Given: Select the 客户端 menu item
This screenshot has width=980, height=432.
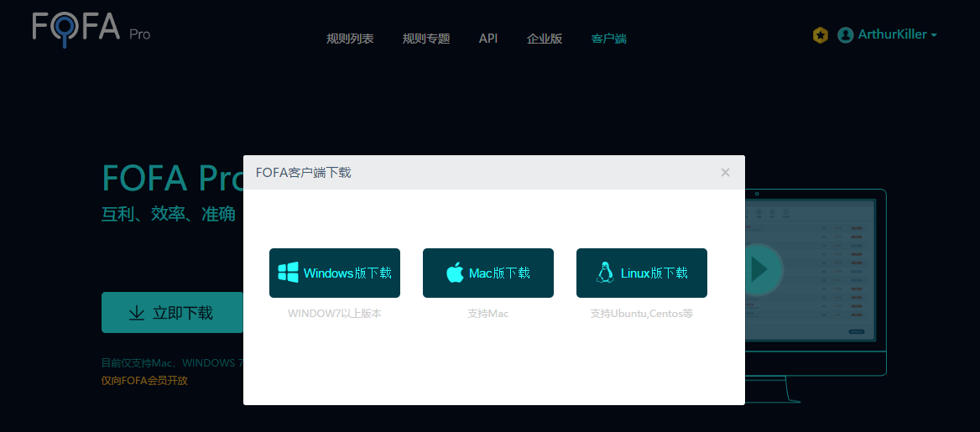Looking at the screenshot, I should point(609,39).
